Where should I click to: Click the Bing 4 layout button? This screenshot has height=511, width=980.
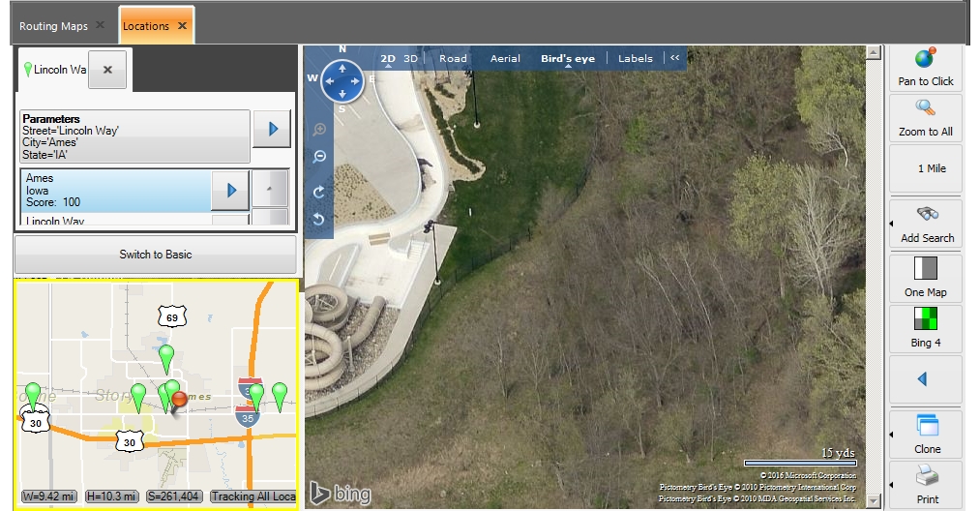[925, 328]
